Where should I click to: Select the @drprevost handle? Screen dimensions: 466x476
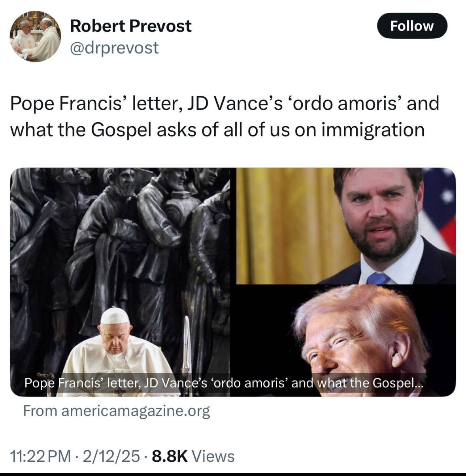tap(114, 47)
